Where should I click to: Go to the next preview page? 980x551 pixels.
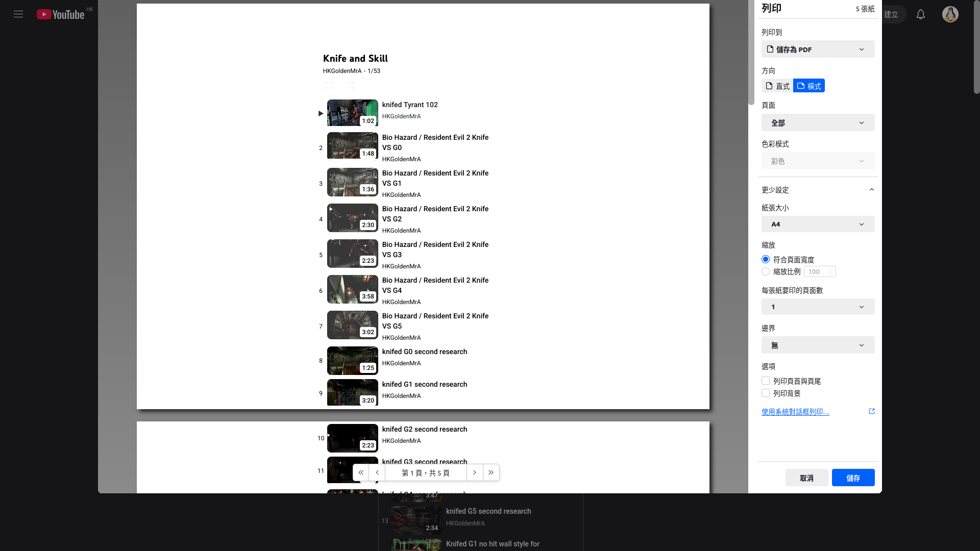(x=475, y=472)
